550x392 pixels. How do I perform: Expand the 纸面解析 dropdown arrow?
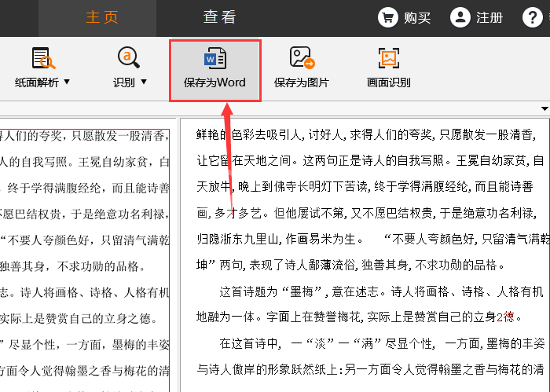[67, 82]
